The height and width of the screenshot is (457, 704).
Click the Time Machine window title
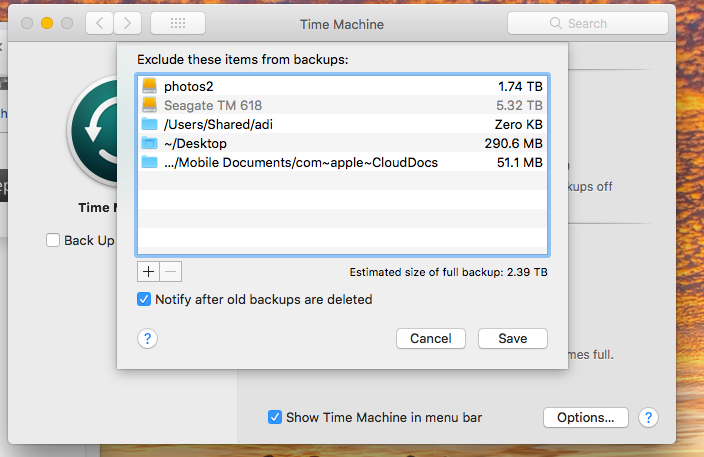pyautogui.click(x=342, y=24)
